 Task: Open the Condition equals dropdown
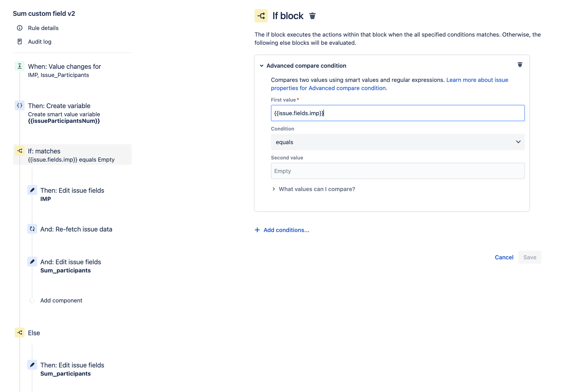pos(397,142)
